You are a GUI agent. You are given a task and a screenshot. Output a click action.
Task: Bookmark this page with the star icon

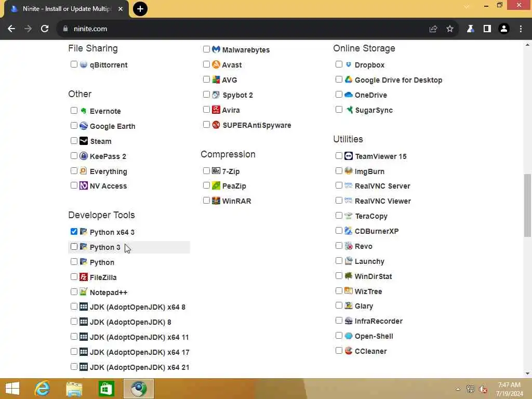tap(449, 29)
